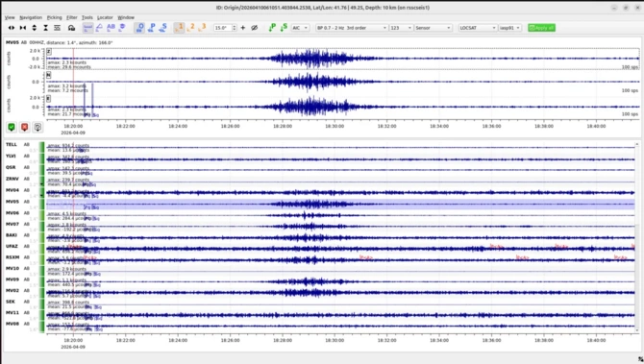Select the pick P phase tool
This screenshot has width=644, height=364.
152,28
